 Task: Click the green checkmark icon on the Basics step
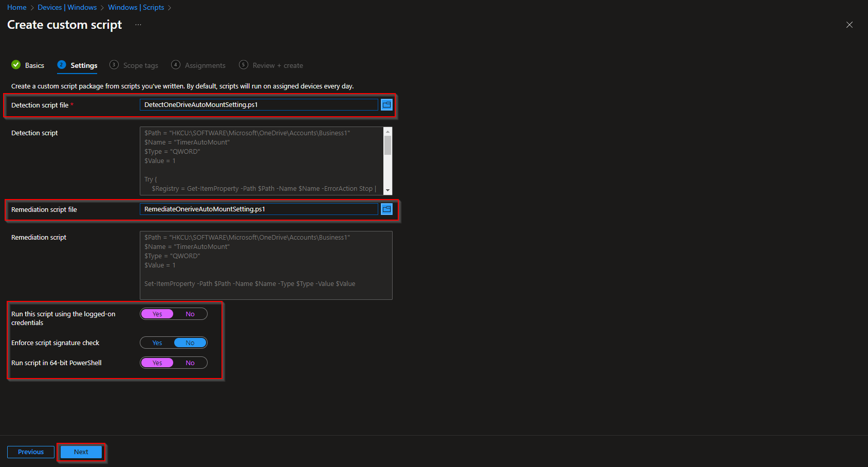click(16, 65)
